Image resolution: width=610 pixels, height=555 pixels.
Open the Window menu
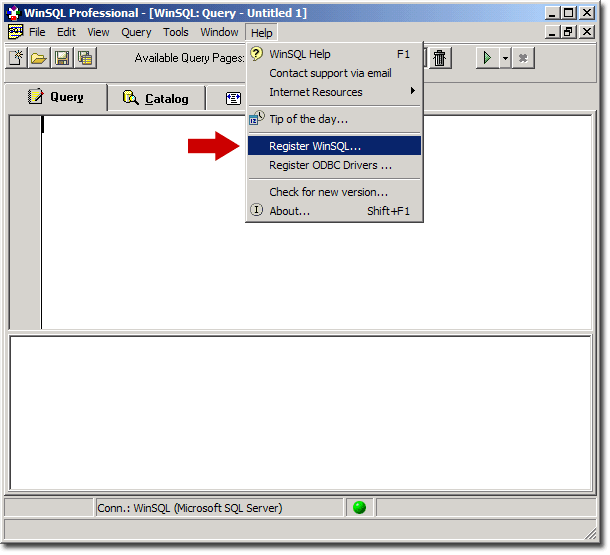[220, 32]
